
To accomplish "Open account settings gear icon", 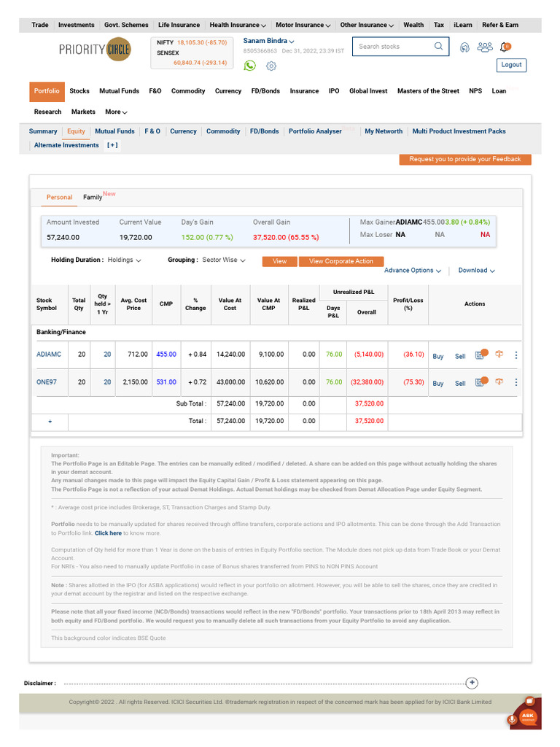I will point(271,66).
